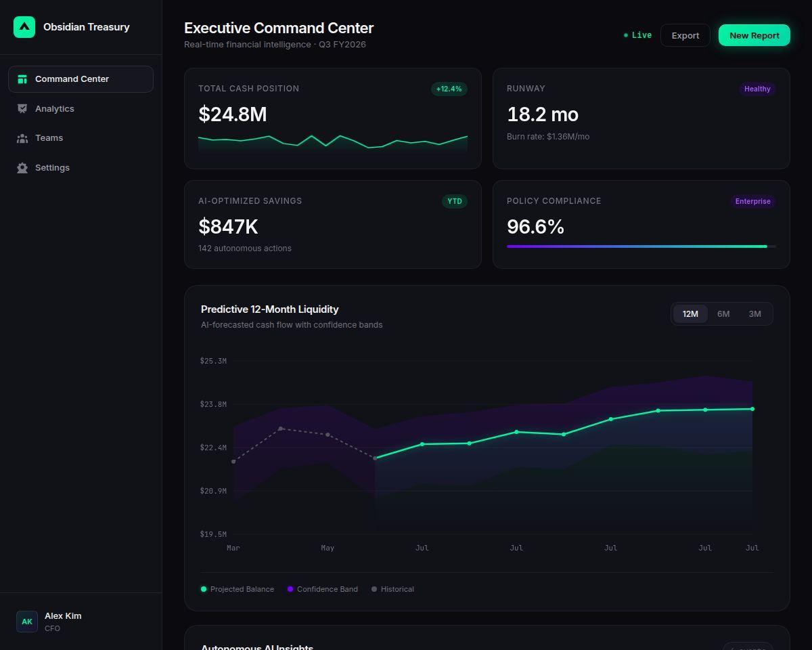
Task: Click the Alex Kim CFO profile name
Action: [63, 615]
